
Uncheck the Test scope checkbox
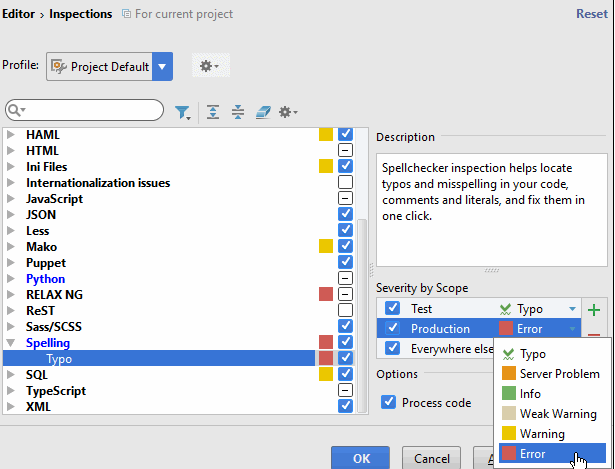click(392, 309)
